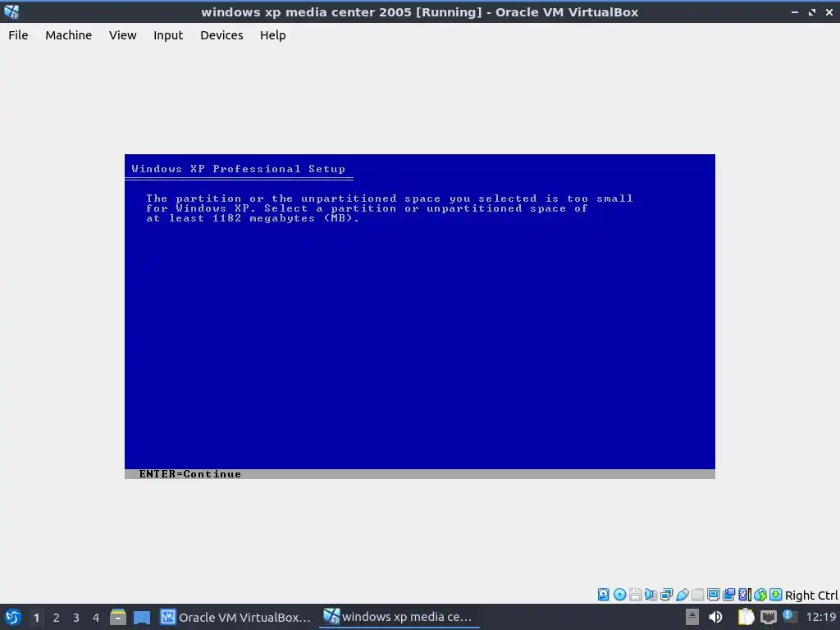Maximize the VirtualBox window
Viewport: 840px width, 630px height.
(x=812, y=11)
